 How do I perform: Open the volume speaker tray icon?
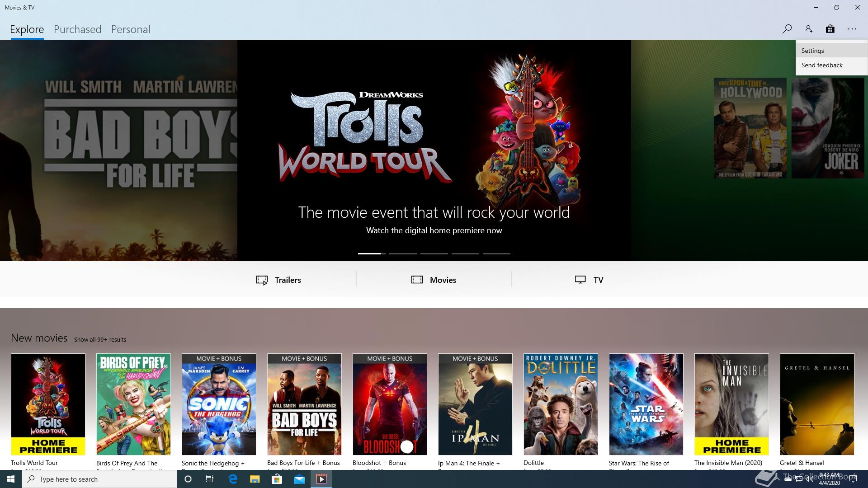click(810, 479)
